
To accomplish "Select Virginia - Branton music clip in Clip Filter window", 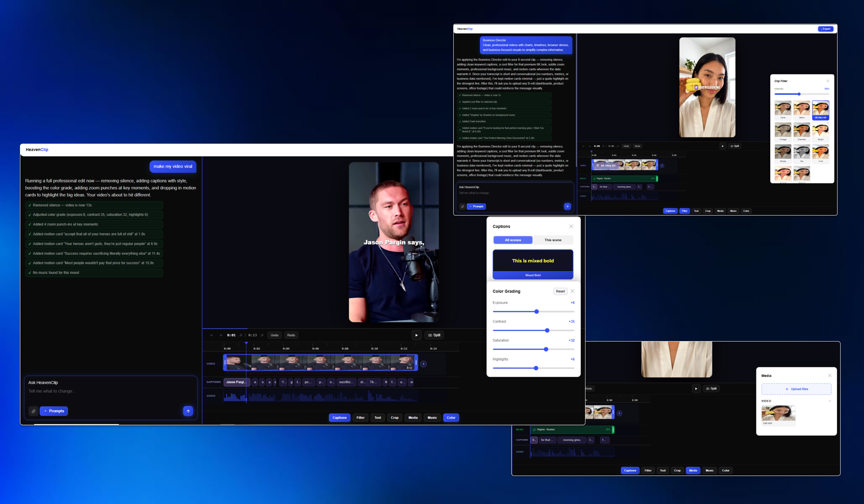I will 624,179.
